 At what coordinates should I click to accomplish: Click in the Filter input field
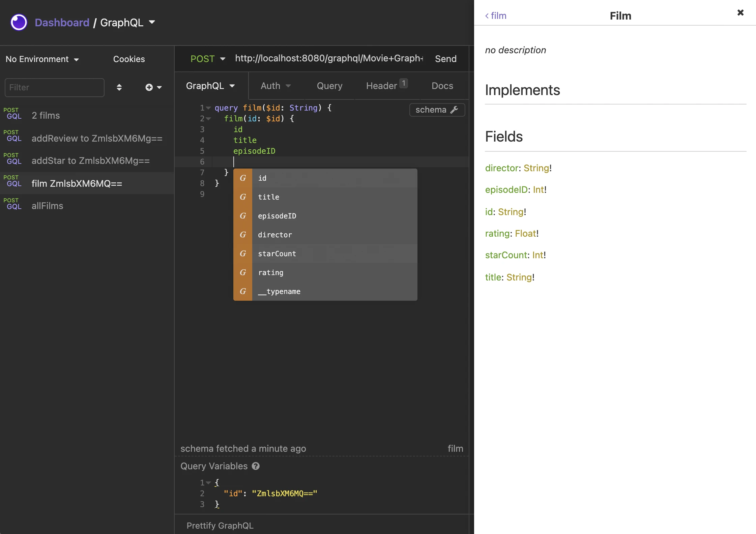click(x=55, y=88)
